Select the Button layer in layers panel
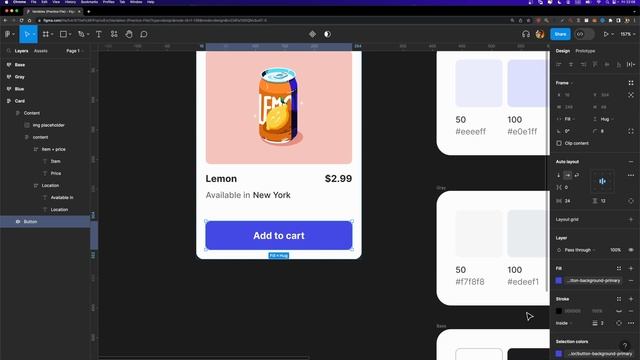Screen dimensions: 640x360 point(45,222)
